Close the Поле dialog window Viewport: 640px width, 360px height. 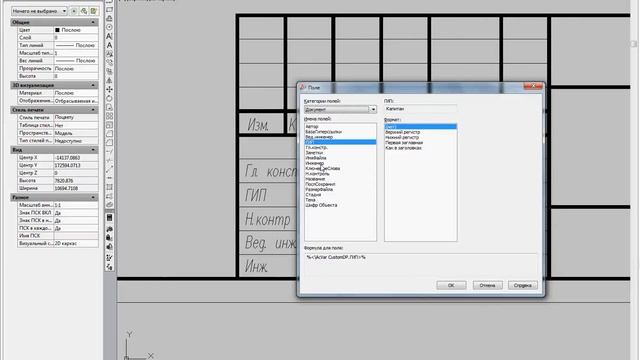(533, 86)
